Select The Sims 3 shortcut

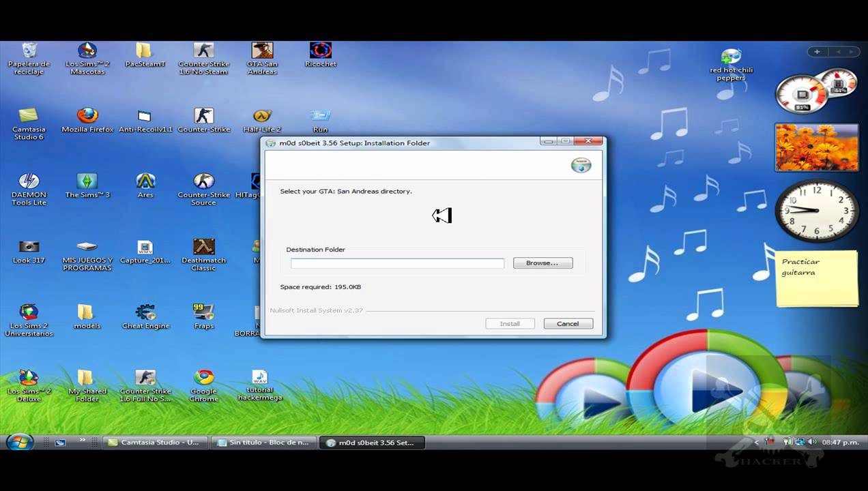[x=87, y=186]
